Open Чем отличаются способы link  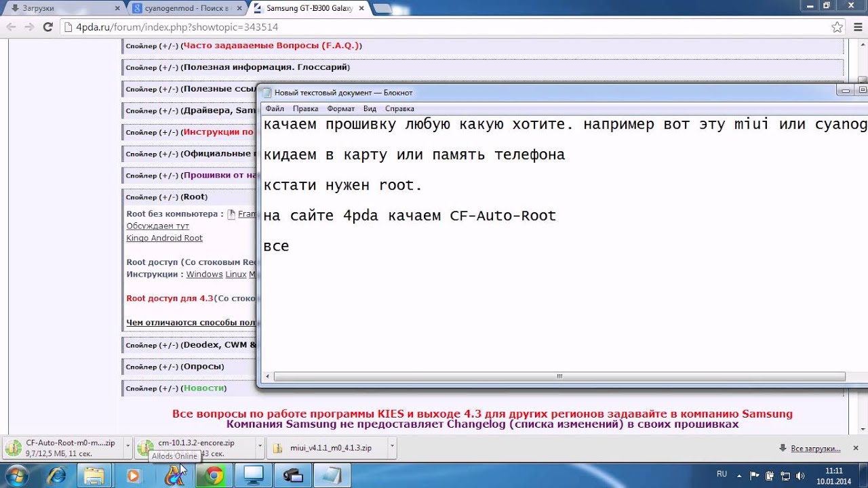191,323
